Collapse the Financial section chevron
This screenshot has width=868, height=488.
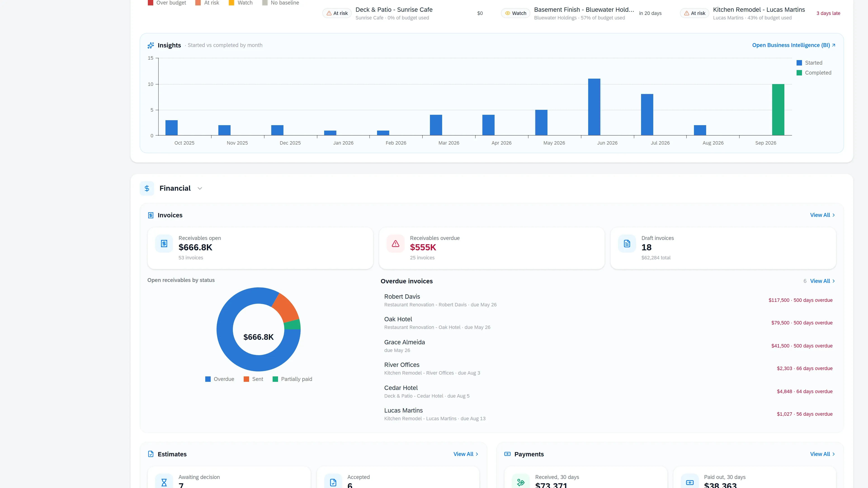[x=200, y=189]
